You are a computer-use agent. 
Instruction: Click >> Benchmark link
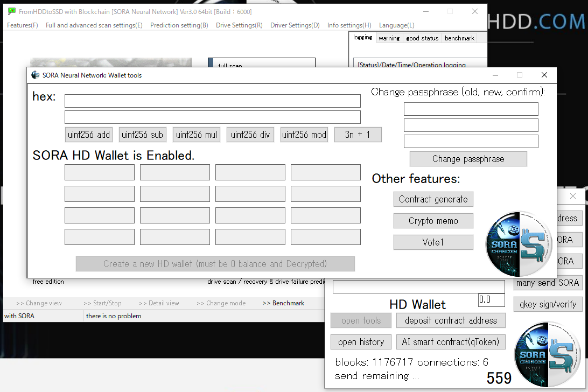283,303
